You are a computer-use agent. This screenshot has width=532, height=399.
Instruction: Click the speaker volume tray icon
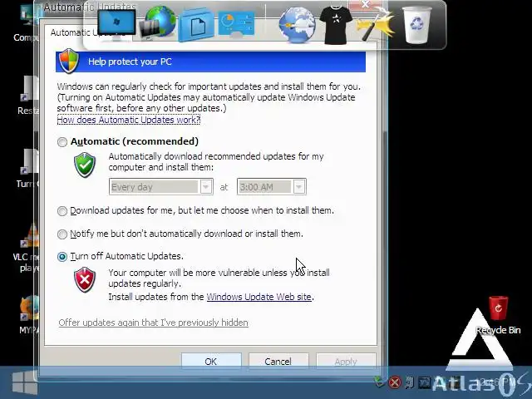[x=410, y=382]
